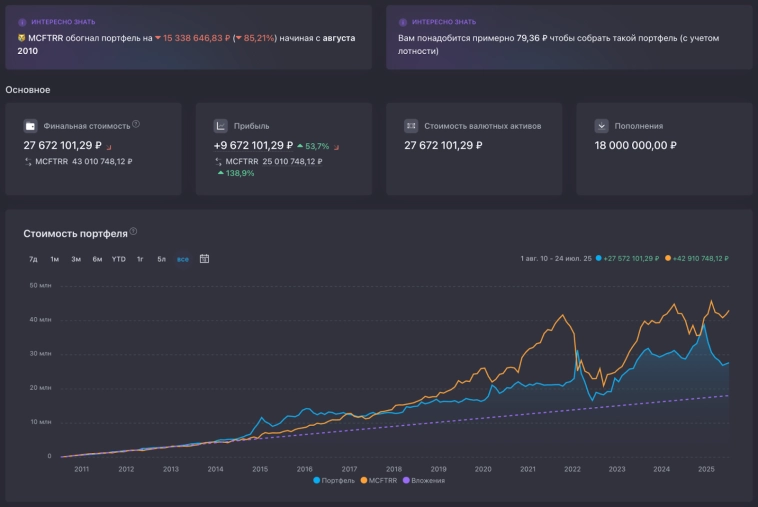Click the small red indicator after Прибыль percentage
The height and width of the screenshot is (507, 758).
pyautogui.click(x=336, y=148)
